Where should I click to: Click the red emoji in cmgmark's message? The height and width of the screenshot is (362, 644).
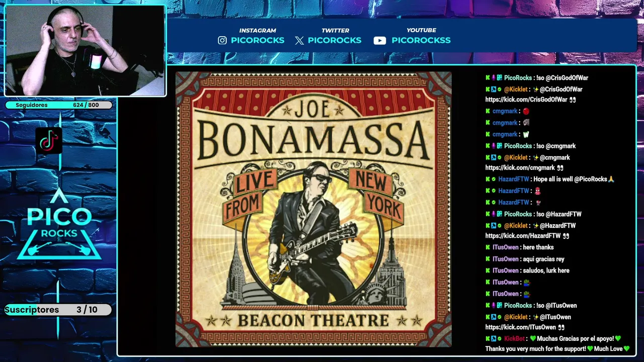526,111
